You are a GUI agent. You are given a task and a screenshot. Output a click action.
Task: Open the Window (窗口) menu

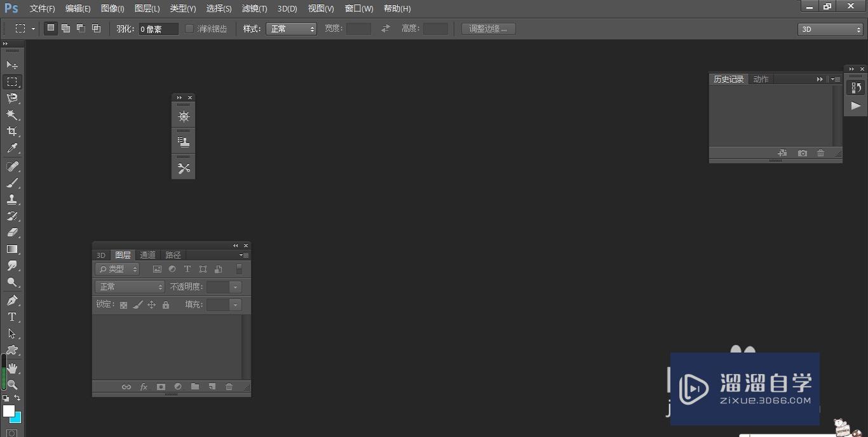[x=359, y=8]
